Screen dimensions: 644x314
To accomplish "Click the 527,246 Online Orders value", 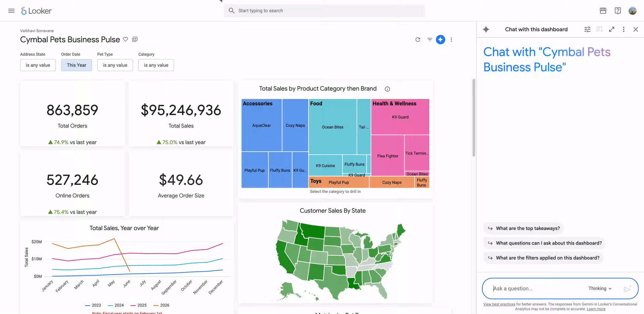I will pyautogui.click(x=72, y=180).
